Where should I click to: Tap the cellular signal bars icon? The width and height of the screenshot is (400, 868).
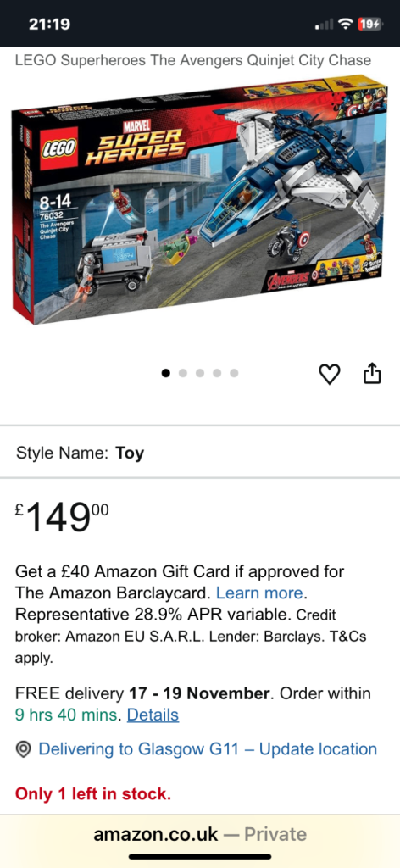tap(325, 25)
